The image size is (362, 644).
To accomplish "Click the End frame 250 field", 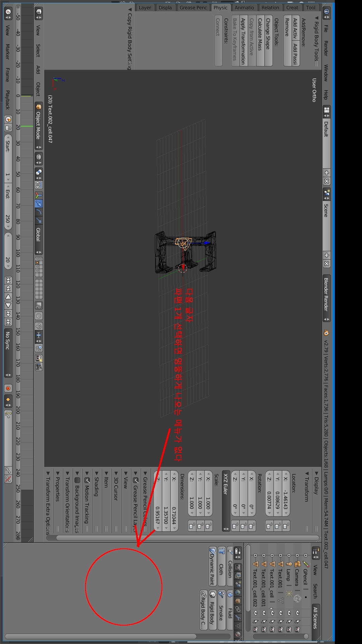I will [8, 207].
